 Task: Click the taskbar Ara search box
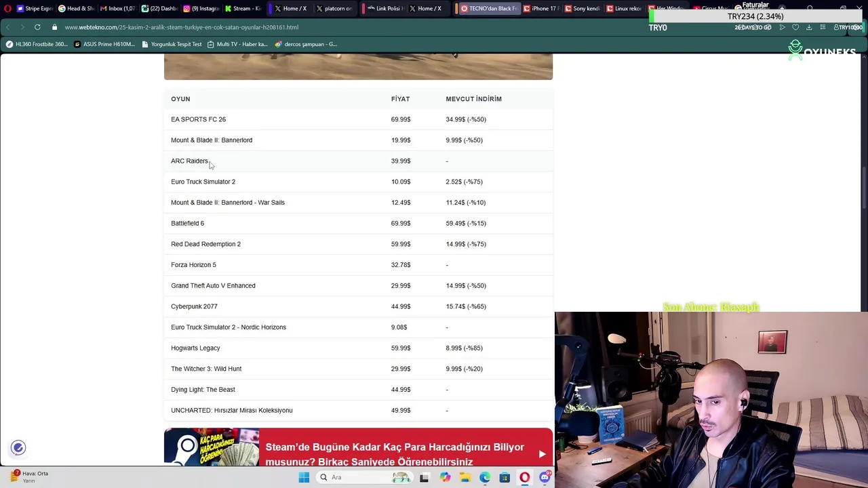click(x=364, y=478)
